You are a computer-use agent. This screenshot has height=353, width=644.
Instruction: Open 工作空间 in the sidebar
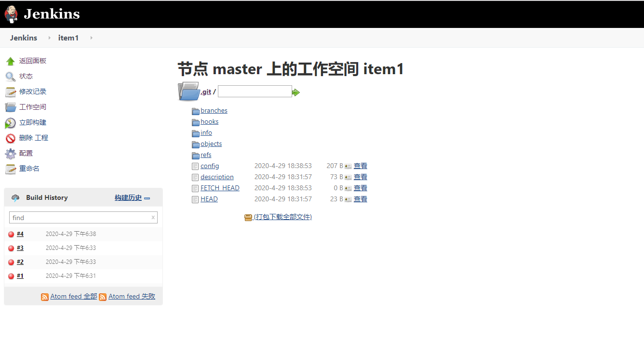click(33, 107)
